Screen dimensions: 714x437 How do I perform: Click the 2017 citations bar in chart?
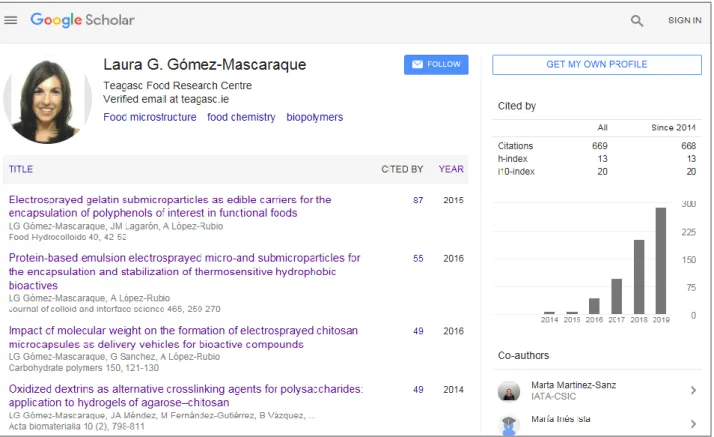pos(617,296)
